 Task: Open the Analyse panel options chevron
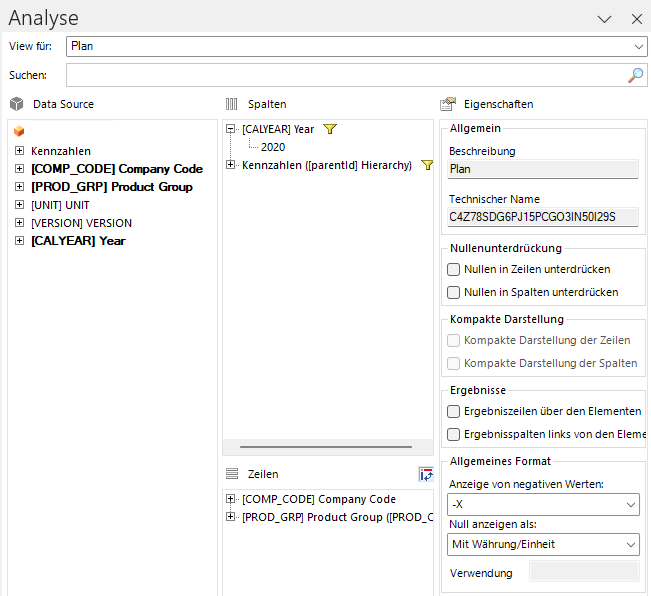pos(604,19)
